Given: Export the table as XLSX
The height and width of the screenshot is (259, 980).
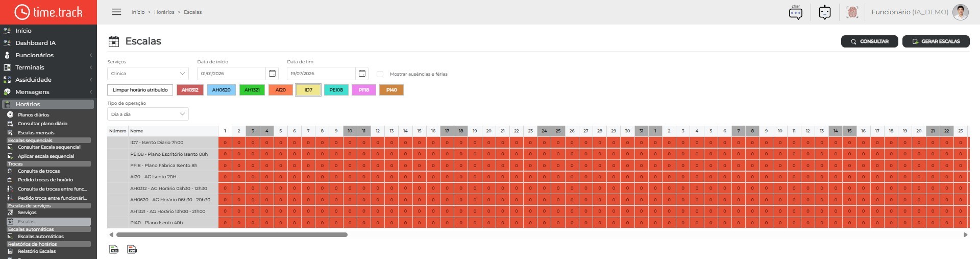Looking at the screenshot, I should point(114,249).
